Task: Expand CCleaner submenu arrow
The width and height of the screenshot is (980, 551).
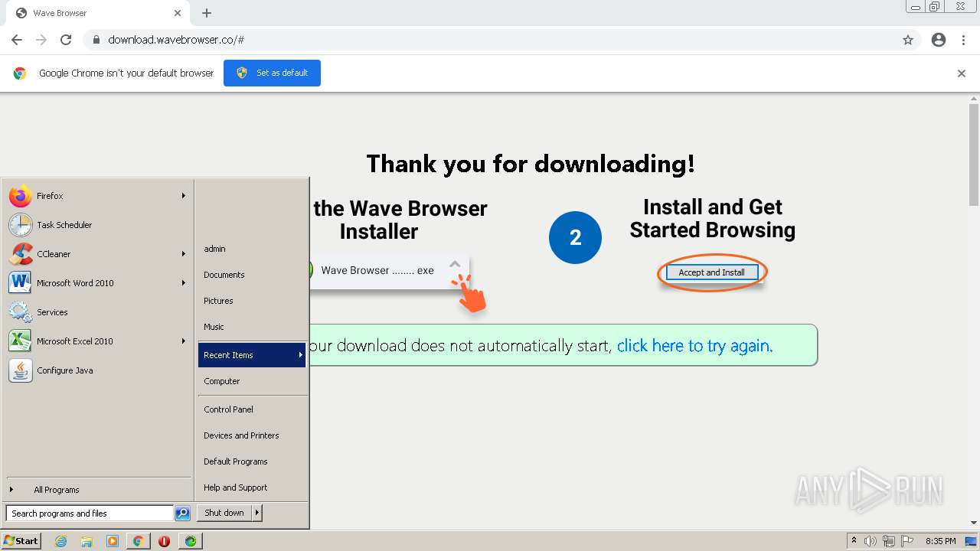Action: [x=184, y=254]
